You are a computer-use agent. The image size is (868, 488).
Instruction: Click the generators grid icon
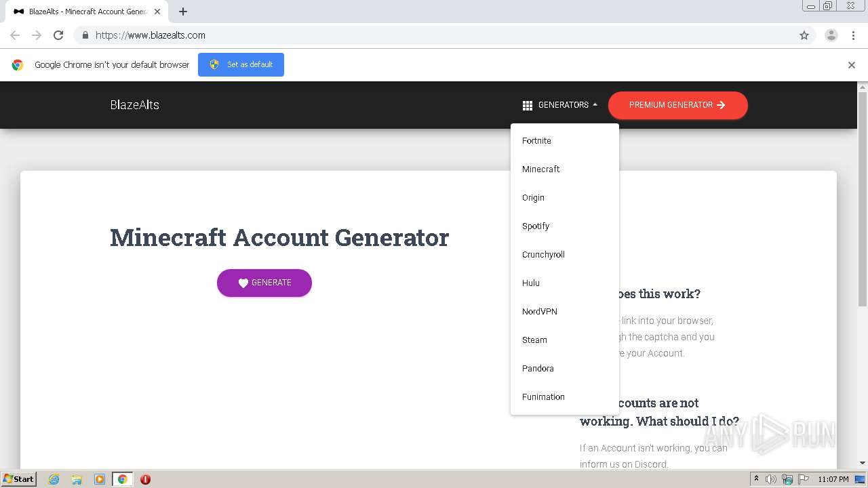tap(528, 105)
